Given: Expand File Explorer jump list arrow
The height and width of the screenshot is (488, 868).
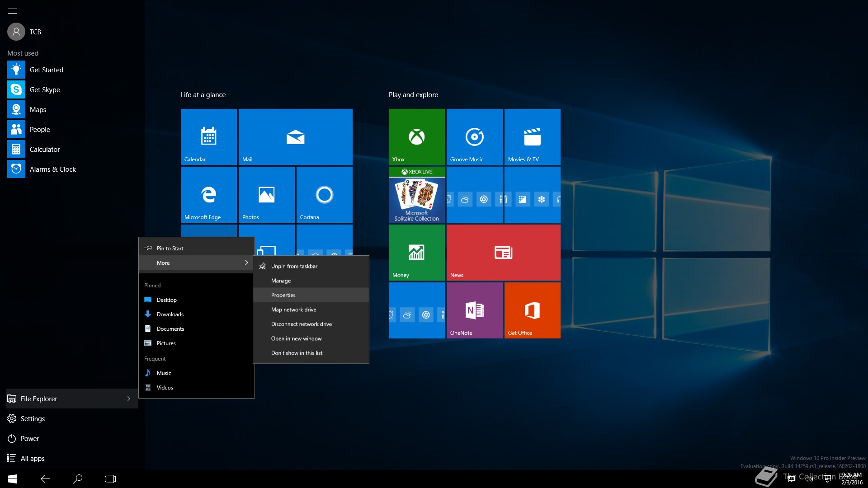Looking at the screenshot, I should (x=129, y=399).
